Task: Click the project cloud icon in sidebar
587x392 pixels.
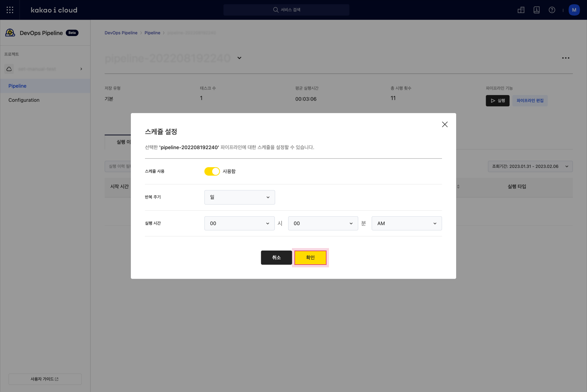Action: [x=9, y=69]
